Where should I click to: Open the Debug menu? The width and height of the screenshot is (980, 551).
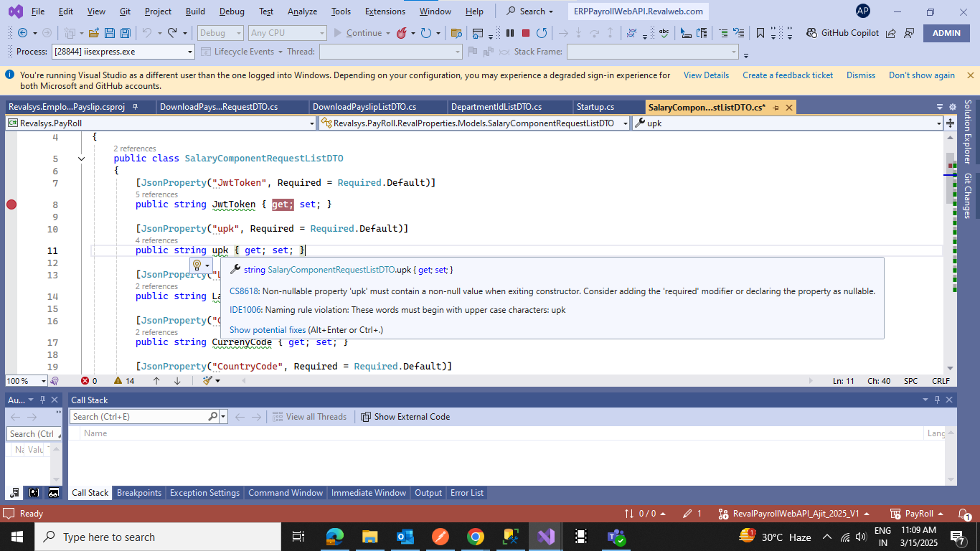(x=231, y=11)
